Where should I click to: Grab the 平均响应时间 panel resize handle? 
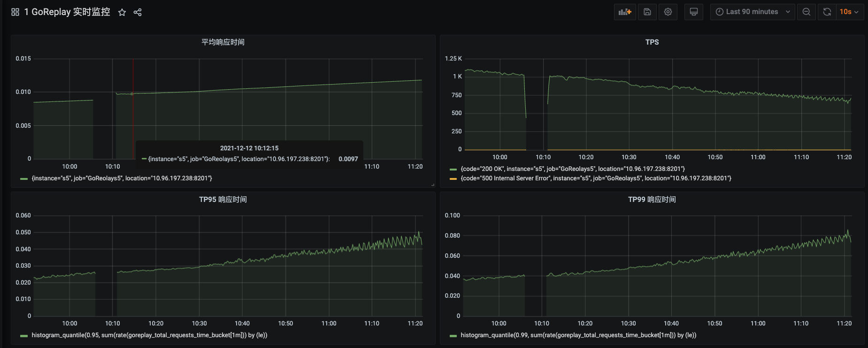433,185
